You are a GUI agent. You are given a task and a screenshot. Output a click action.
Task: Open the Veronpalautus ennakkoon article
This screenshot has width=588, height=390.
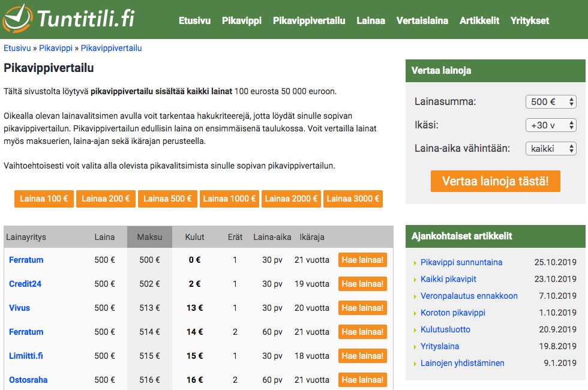[469, 296]
